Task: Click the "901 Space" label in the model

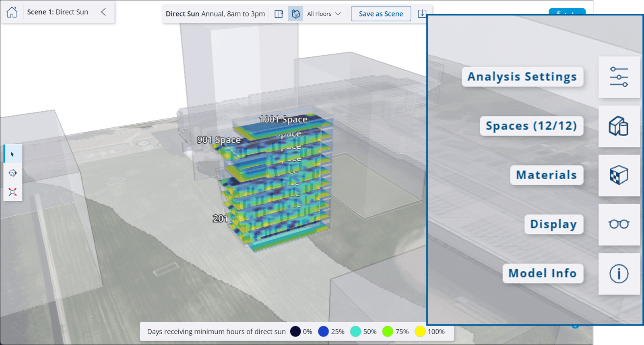Action: 219,140
